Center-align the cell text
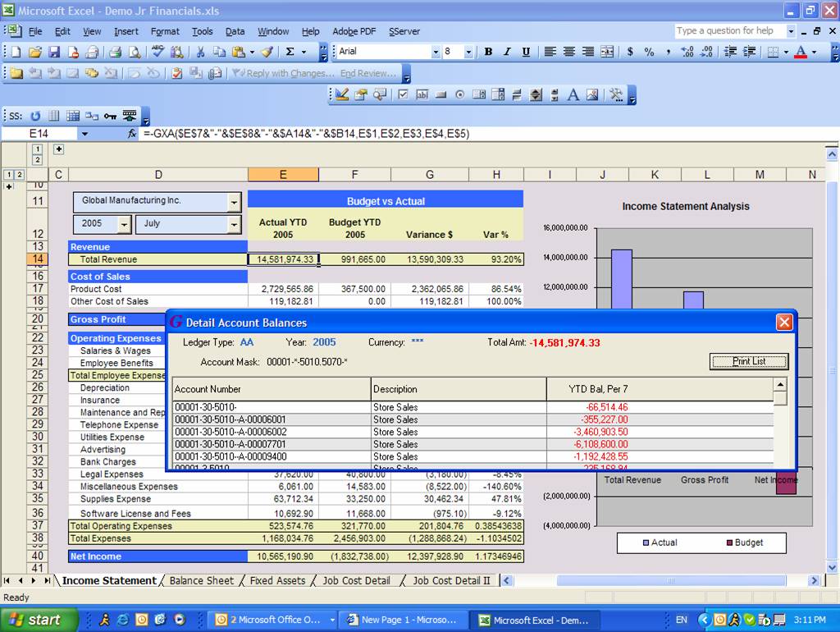The image size is (840, 632). pyautogui.click(x=569, y=52)
